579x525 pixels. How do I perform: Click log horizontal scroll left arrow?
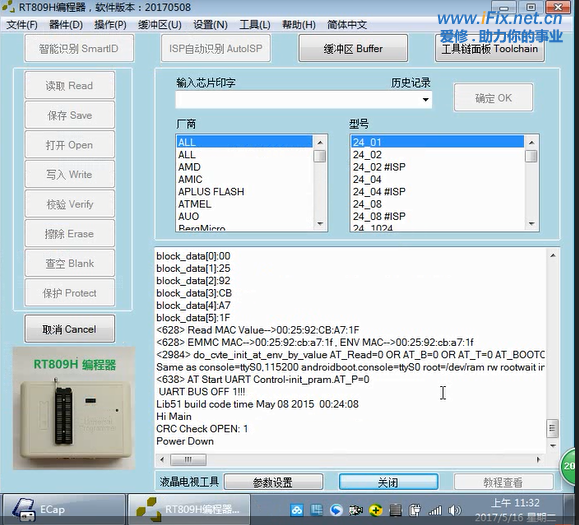coord(162,460)
